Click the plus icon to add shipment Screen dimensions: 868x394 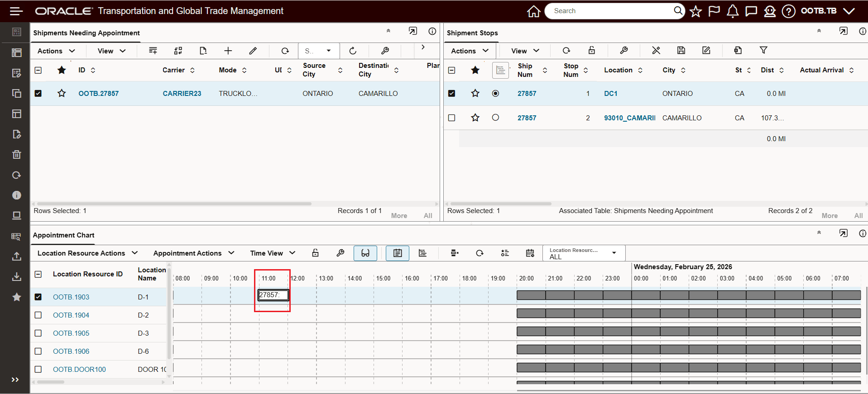(x=228, y=51)
